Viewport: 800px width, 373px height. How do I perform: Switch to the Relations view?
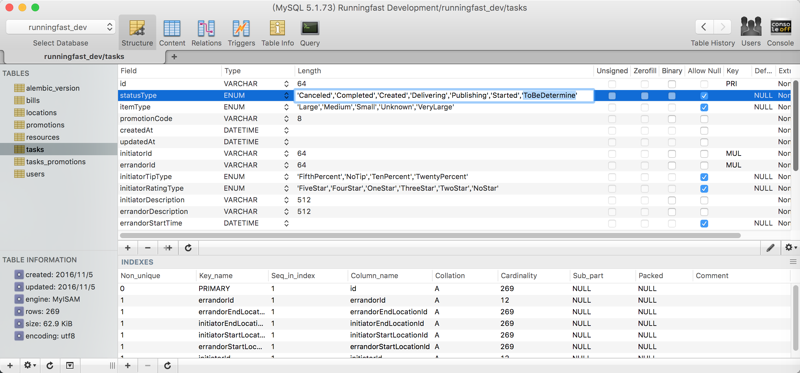(x=206, y=29)
